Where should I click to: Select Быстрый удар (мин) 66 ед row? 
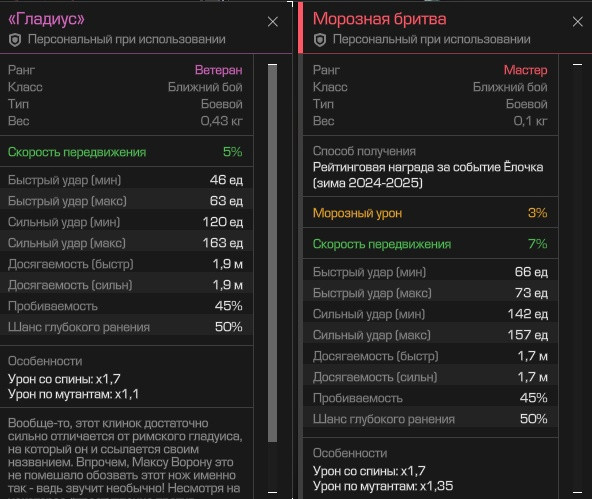coord(430,272)
